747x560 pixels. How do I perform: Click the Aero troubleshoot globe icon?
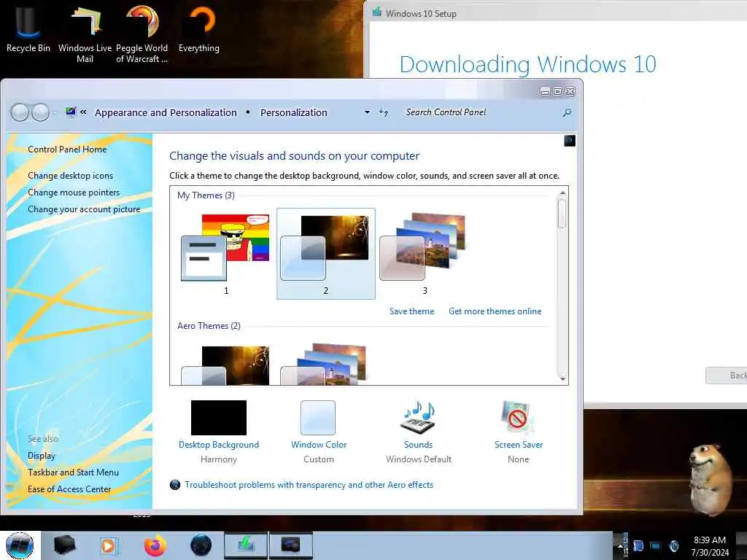coord(175,485)
